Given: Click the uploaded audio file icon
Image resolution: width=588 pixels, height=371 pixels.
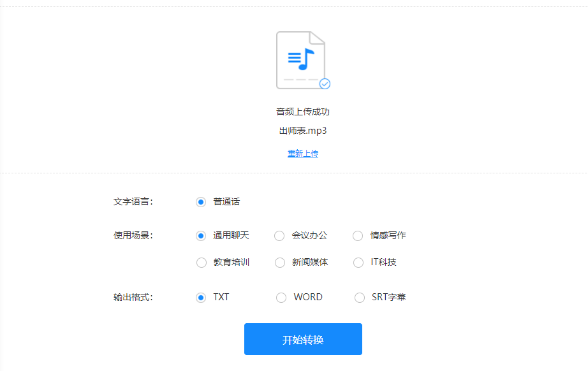Looking at the screenshot, I should click(x=302, y=59).
